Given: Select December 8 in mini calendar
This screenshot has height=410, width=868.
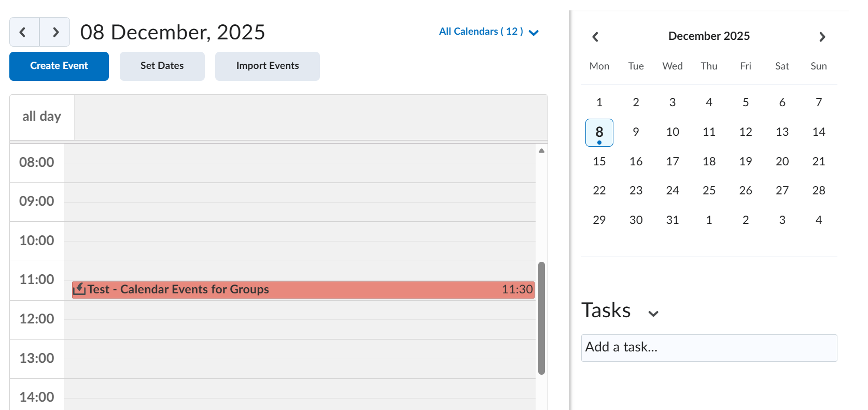Looking at the screenshot, I should point(599,132).
